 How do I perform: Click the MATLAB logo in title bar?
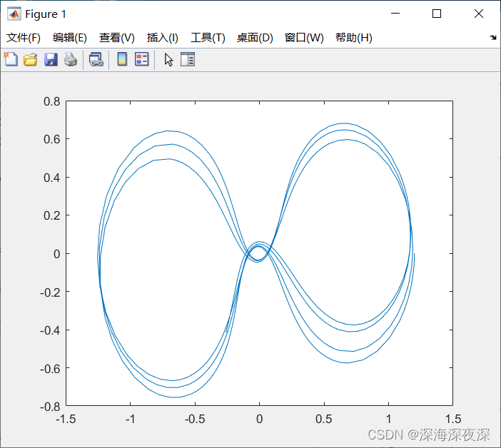14,14
